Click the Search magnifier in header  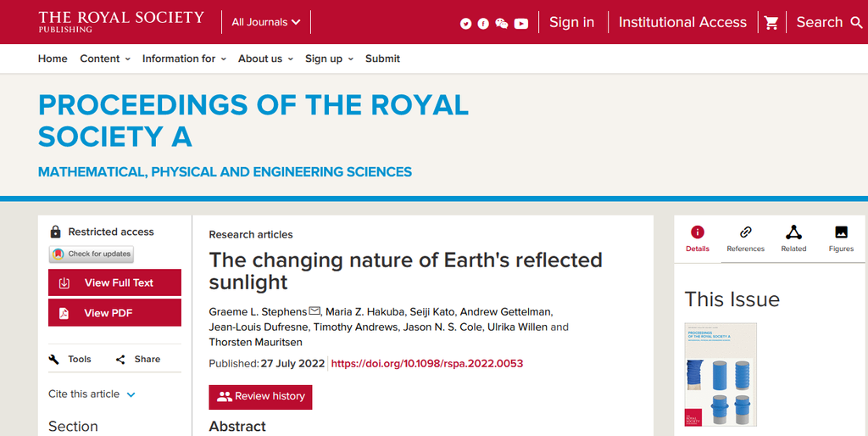856,23
